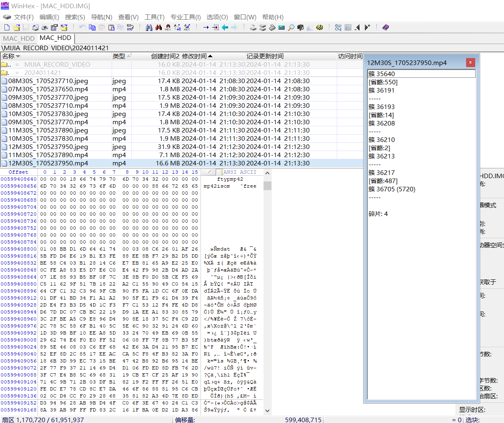
Task: Click the Go to offset arrow icon
Action: click(x=206, y=28)
